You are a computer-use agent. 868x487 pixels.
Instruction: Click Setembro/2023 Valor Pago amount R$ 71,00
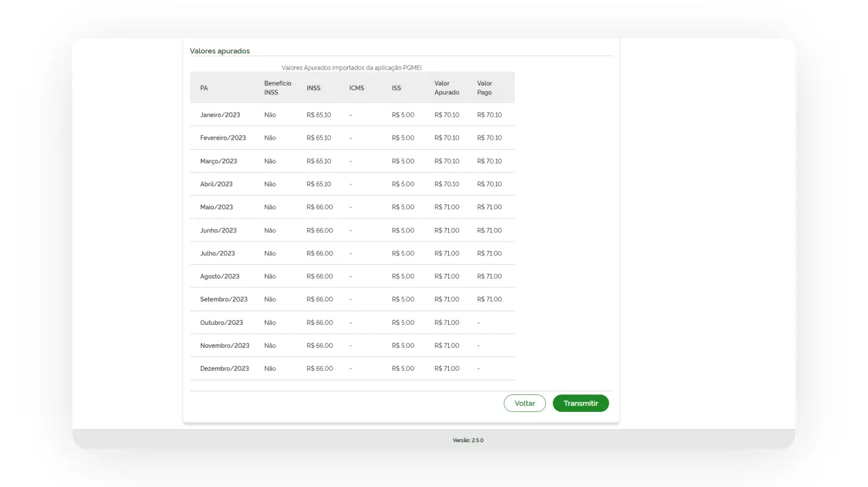coord(489,299)
